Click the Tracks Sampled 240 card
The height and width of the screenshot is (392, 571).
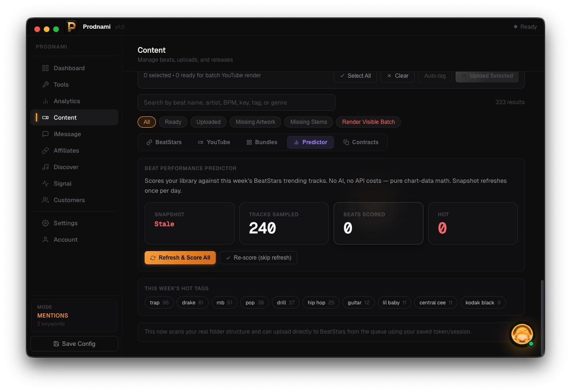284,223
